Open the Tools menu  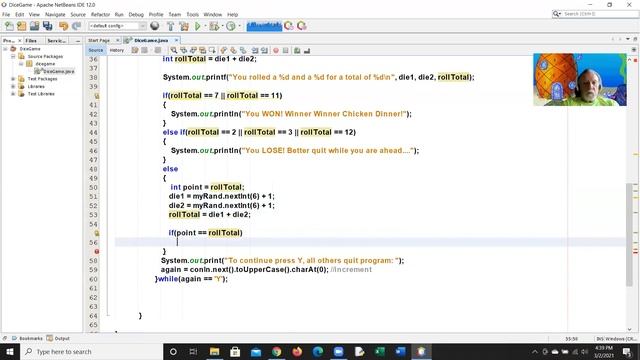click(192, 14)
